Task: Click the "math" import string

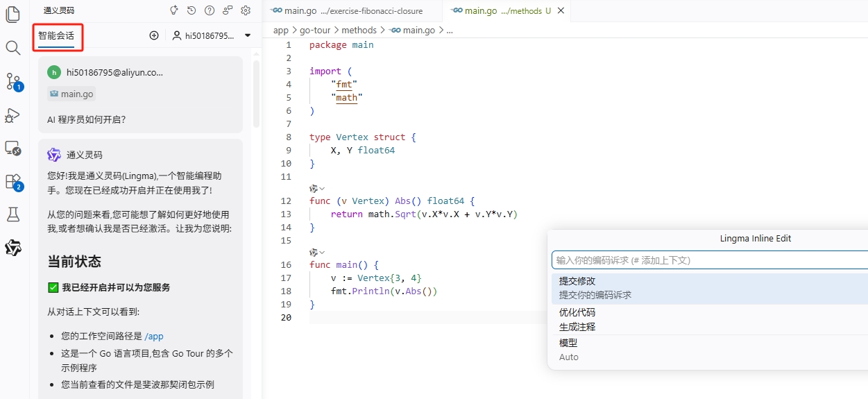Action: tap(347, 98)
